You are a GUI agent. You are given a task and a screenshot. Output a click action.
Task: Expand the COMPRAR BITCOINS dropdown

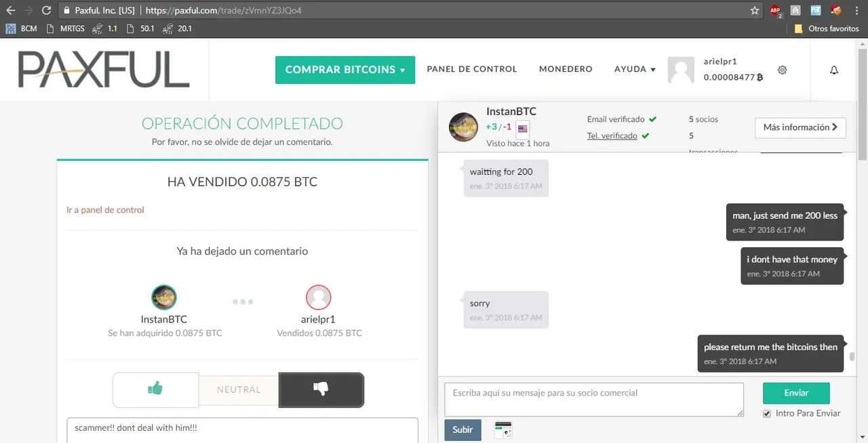[x=345, y=70]
